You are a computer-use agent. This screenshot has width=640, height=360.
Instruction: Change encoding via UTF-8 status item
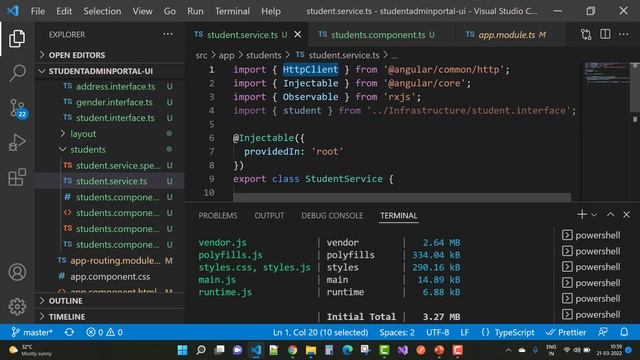pos(438,332)
